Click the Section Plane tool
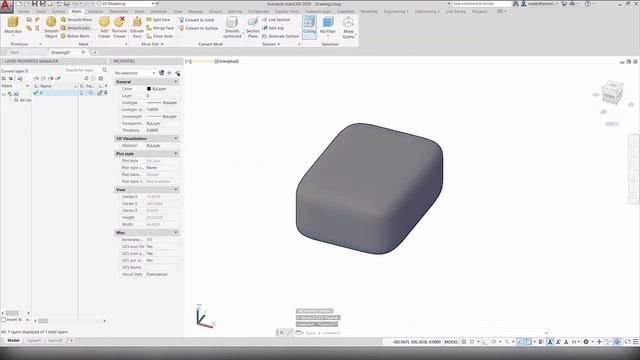This screenshot has width=640, height=360. pos(253,27)
